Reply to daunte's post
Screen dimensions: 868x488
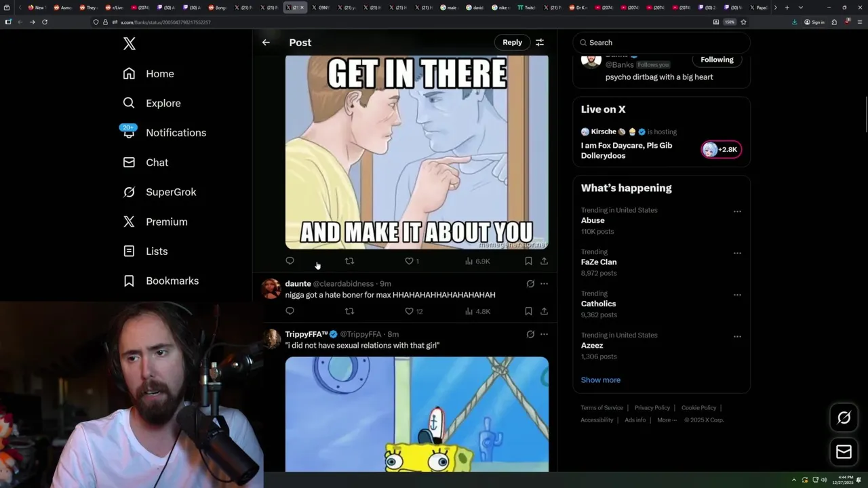coord(290,311)
